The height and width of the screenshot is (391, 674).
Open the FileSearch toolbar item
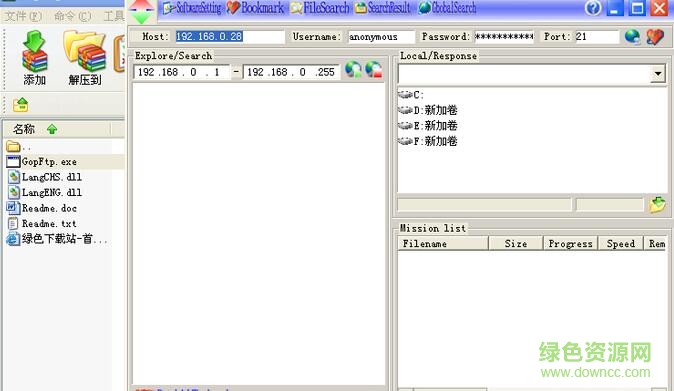[320, 8]
